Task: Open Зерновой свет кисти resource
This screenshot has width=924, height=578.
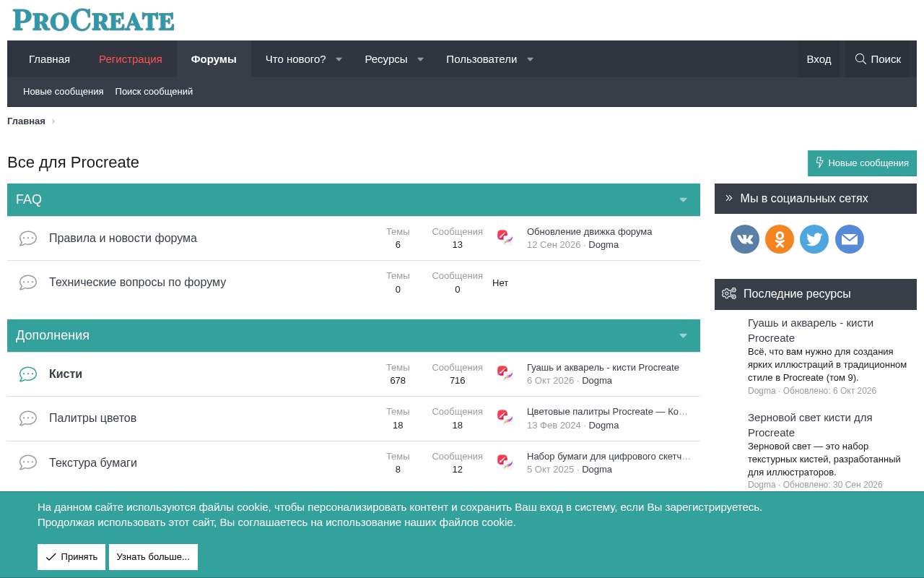Action: pos(810,425)
